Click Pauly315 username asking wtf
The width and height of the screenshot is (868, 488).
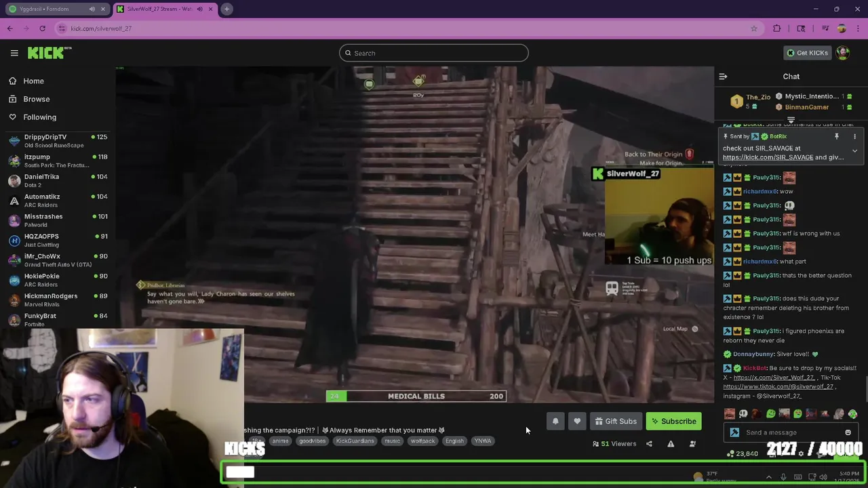coord(766,233)
